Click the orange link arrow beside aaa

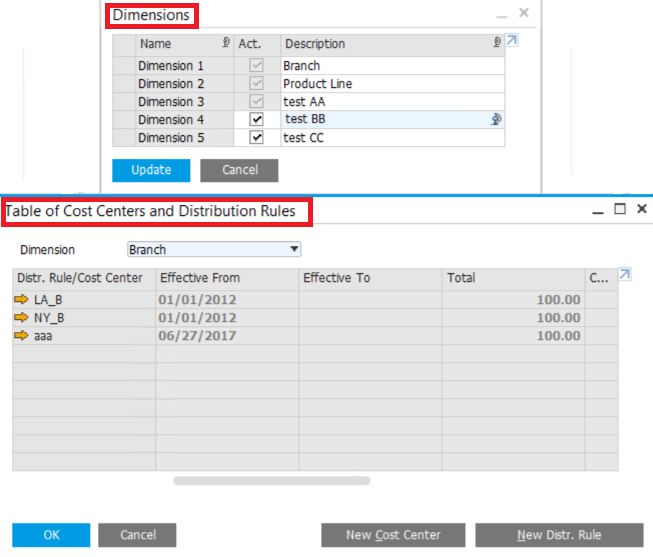click(22, 336)
